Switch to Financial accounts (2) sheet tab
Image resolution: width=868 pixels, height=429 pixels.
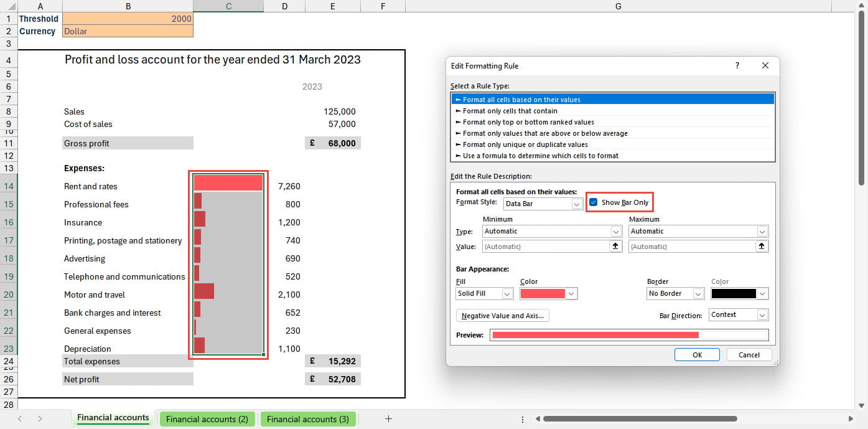click(207, 419)
